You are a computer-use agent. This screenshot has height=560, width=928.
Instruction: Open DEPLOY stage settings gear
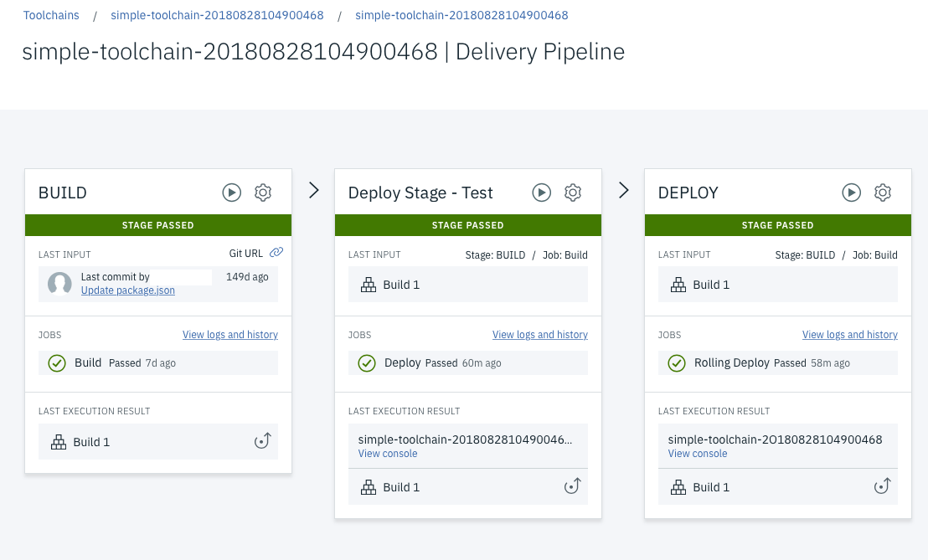[x=883, y=193]
